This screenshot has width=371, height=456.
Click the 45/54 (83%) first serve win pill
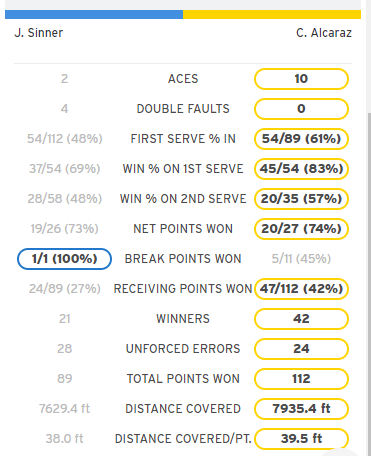[x=301, y=169]
